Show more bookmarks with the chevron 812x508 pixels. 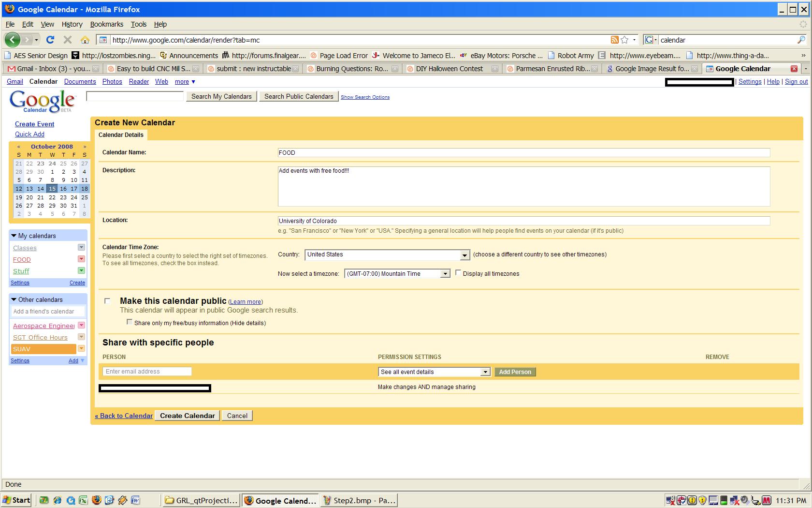[803, 55]
